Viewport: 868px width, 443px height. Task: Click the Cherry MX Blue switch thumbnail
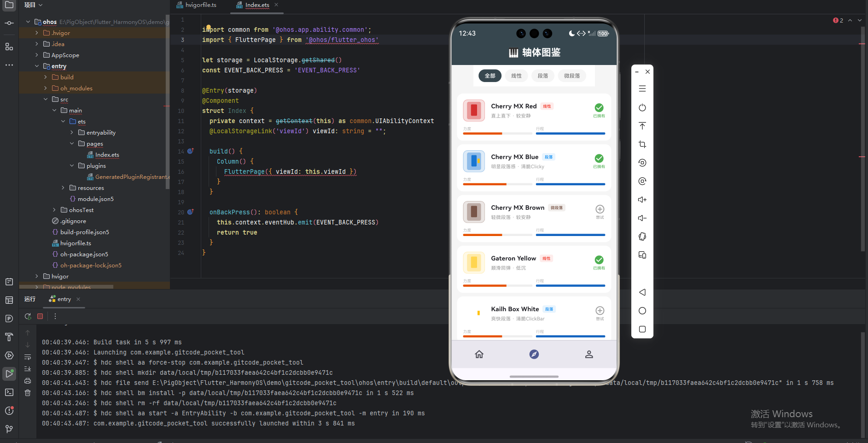coord(474,161)
